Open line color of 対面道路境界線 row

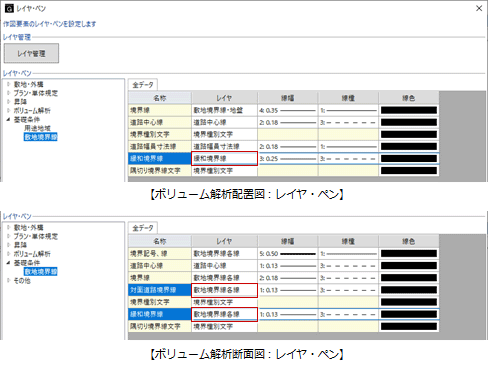click(x=409, y=290)
